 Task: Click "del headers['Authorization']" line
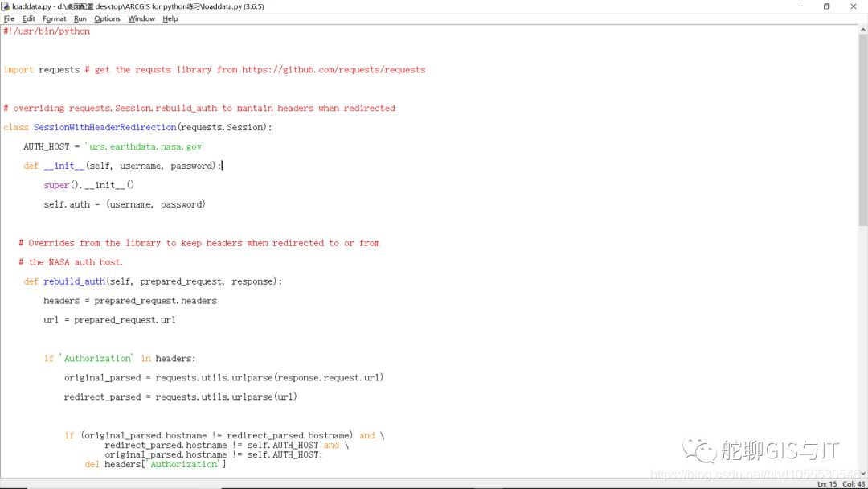156,464
